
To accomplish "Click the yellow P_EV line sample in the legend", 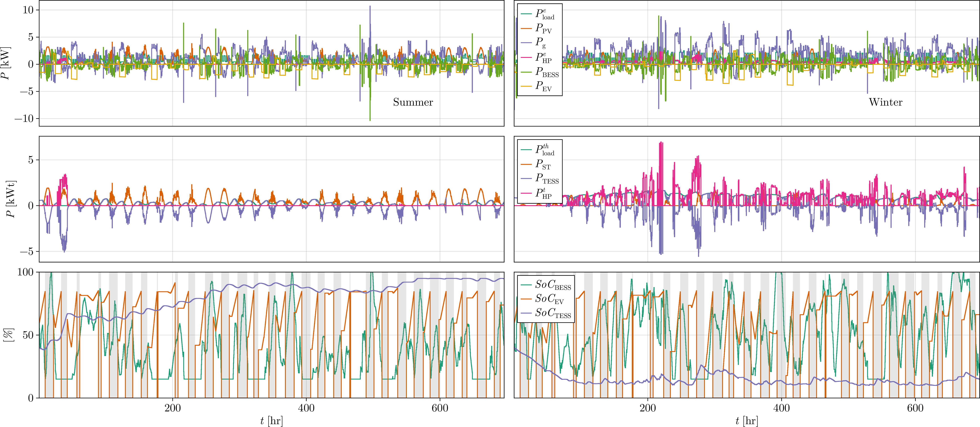I will pos(526,86).
